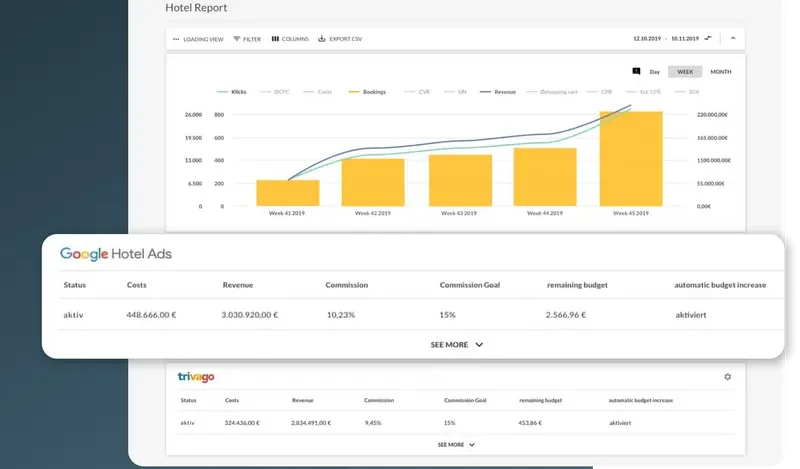Expand trivago See More section
This screenshot has height=469, width=800.
click(456, 445)
